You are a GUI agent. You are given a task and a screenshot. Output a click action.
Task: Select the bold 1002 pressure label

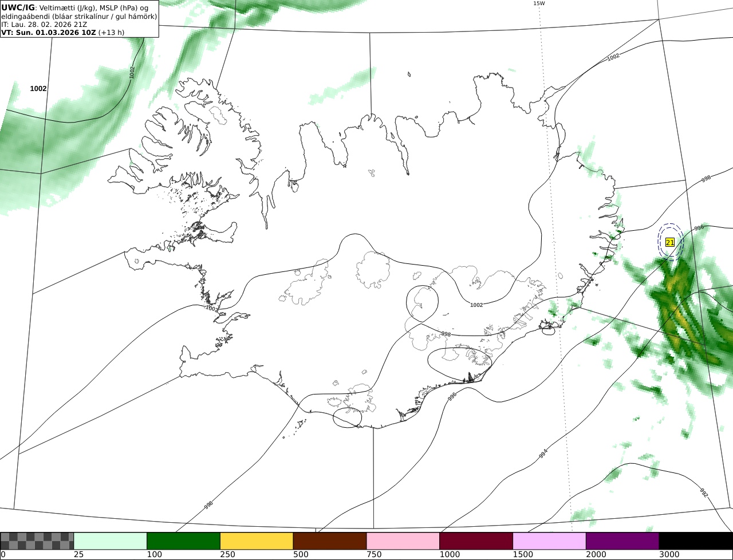pyautogui.click(x=38, y=89)
